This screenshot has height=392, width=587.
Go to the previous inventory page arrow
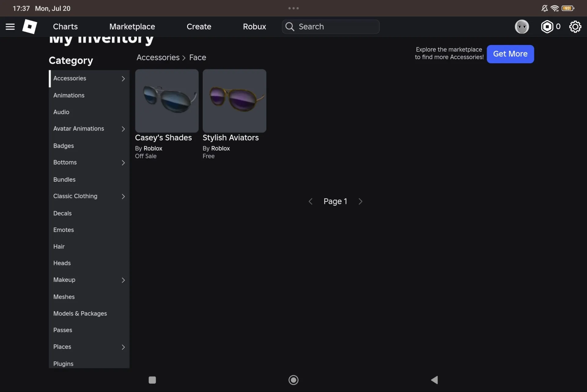[x=310, y=202]
